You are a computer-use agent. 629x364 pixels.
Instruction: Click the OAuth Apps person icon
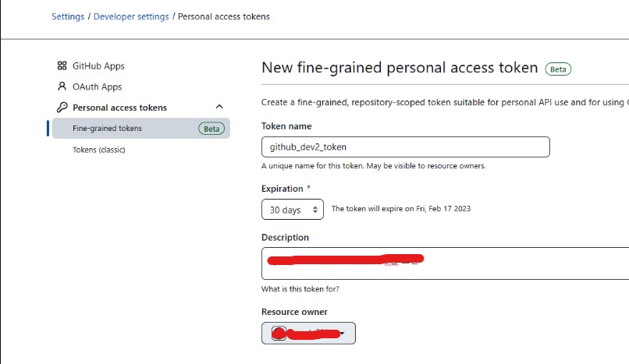pos(62,87)
